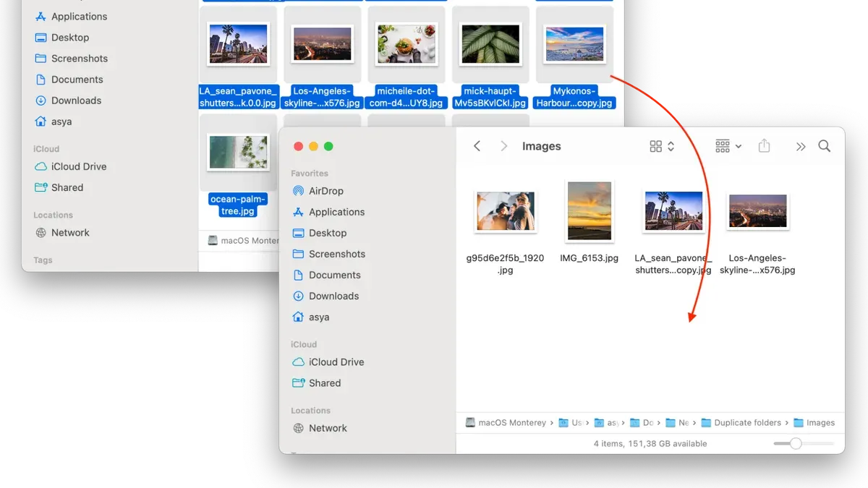Open Screenshots in back window sidebar

[x=72, y=58]
